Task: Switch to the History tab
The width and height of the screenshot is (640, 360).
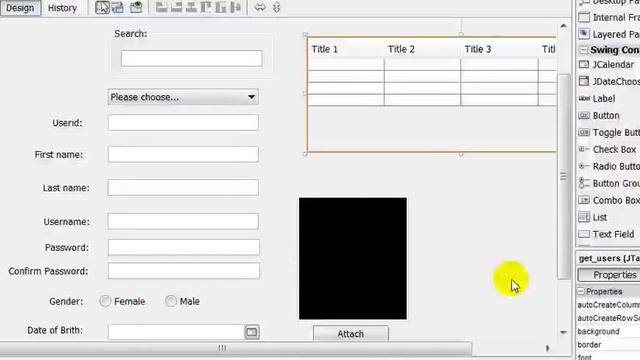Action: point(62,8)
